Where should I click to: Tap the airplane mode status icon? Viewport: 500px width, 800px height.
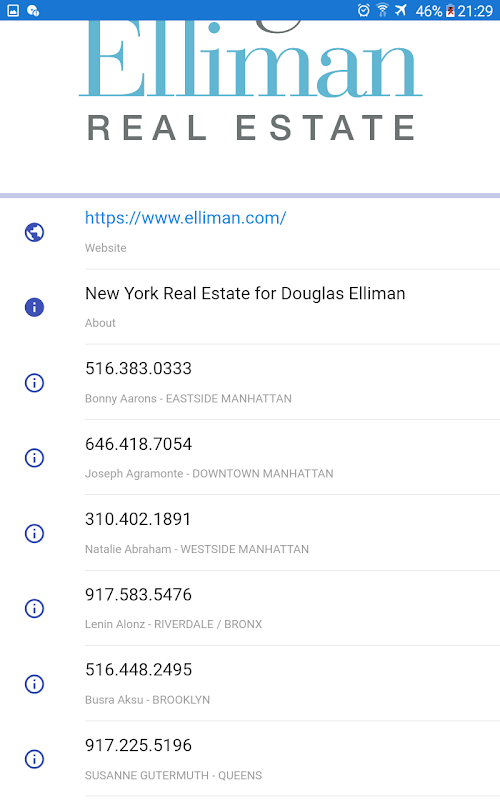pos(401,10)
